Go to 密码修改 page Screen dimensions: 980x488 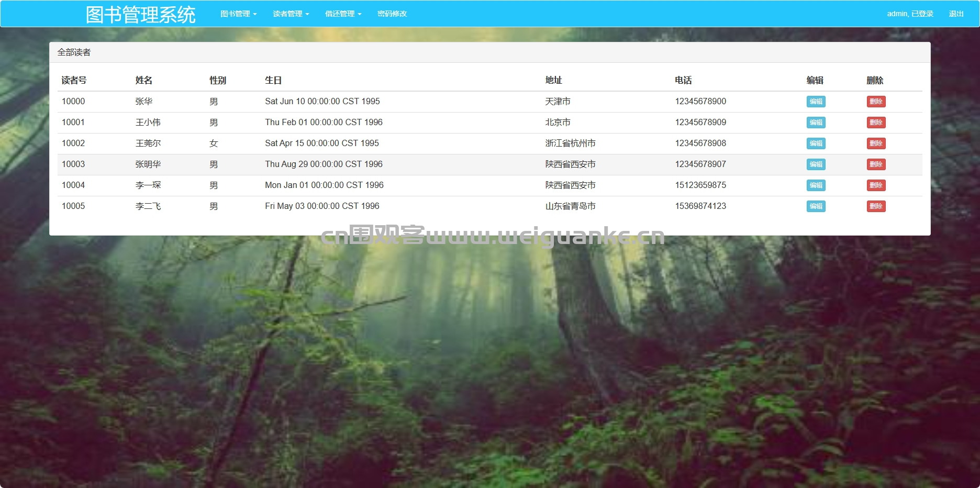click(x=392, y=14)
